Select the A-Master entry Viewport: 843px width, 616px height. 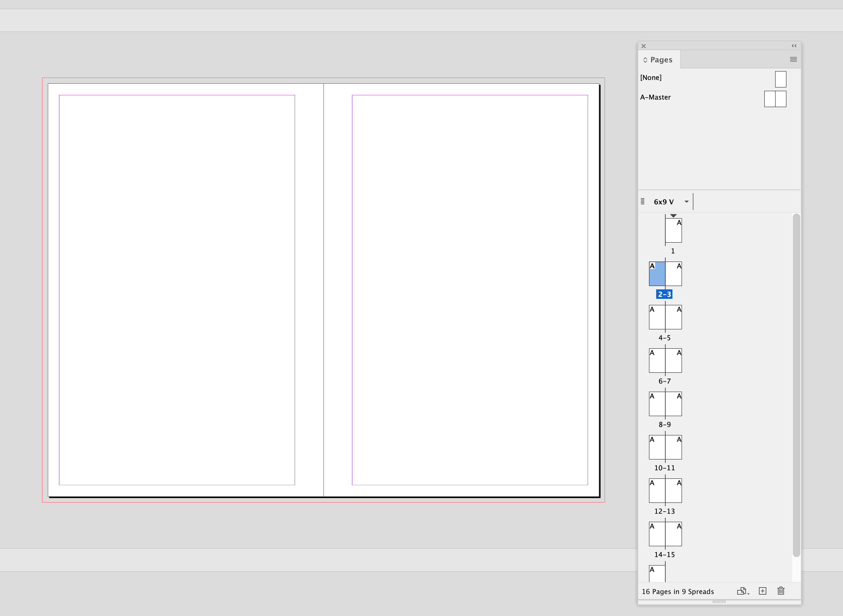coord(655,97)
